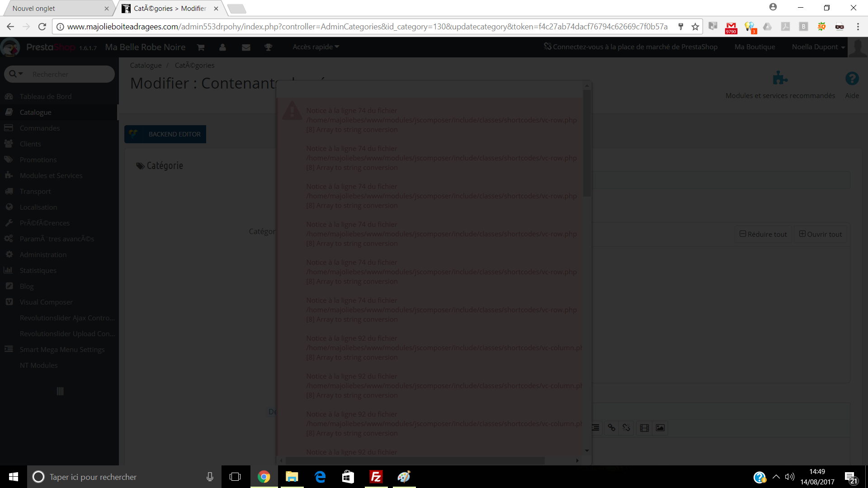Click the customers person icon in header

[x=222, y=47]
